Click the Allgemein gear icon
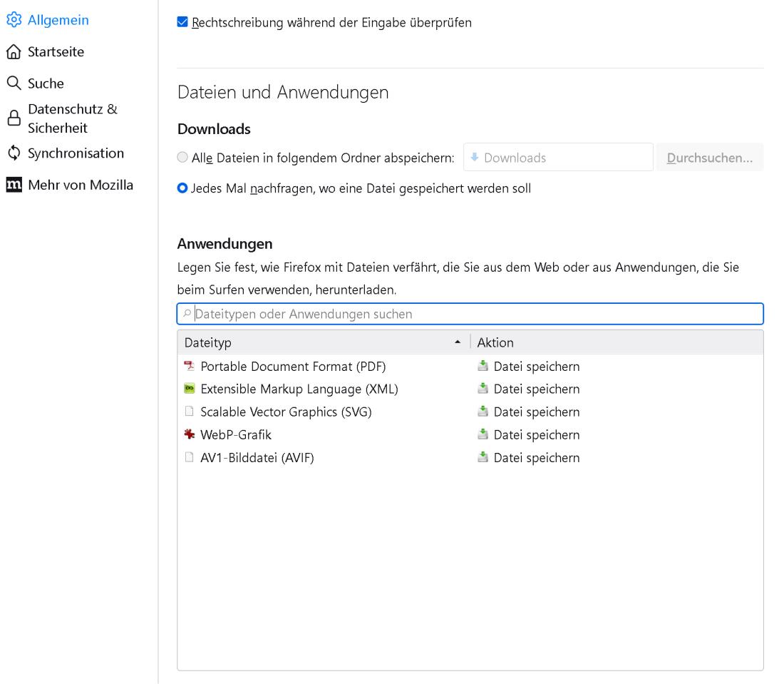The height and width of the screenshot is (684, 784). click(x=14, y=21)
